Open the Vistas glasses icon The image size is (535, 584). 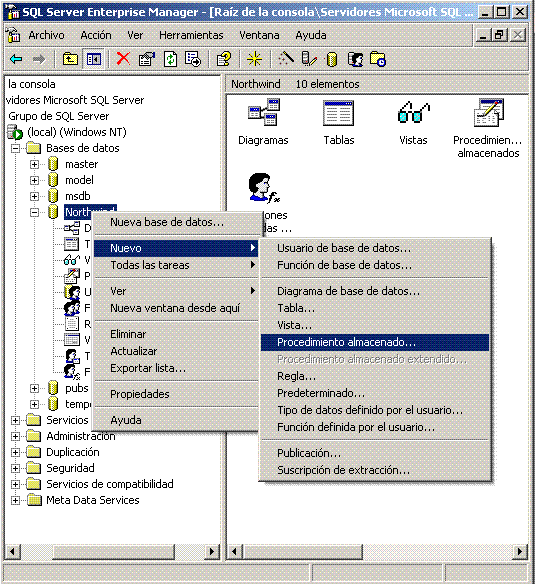tap(413, 112)
